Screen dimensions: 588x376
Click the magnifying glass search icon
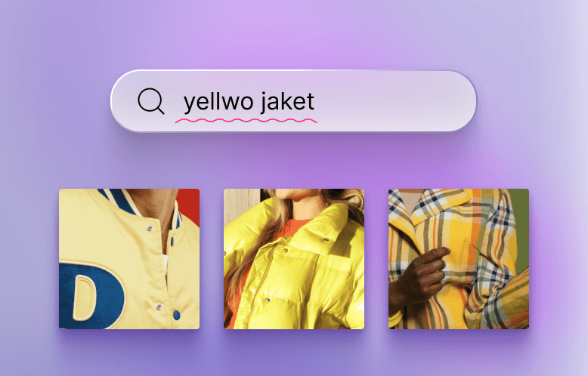click(150, 100)
